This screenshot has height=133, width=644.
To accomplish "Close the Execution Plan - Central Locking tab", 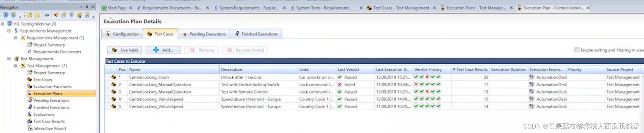I will (588, 8).
